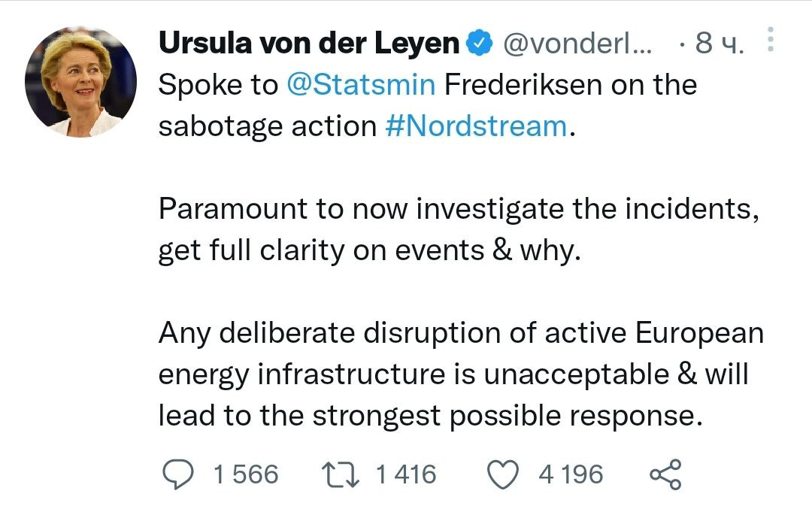Image resolution: width=812 pixels, height=512 pixels.
Task: Click the word "Frederiksen" in the tweet
Action: point(523,85)
